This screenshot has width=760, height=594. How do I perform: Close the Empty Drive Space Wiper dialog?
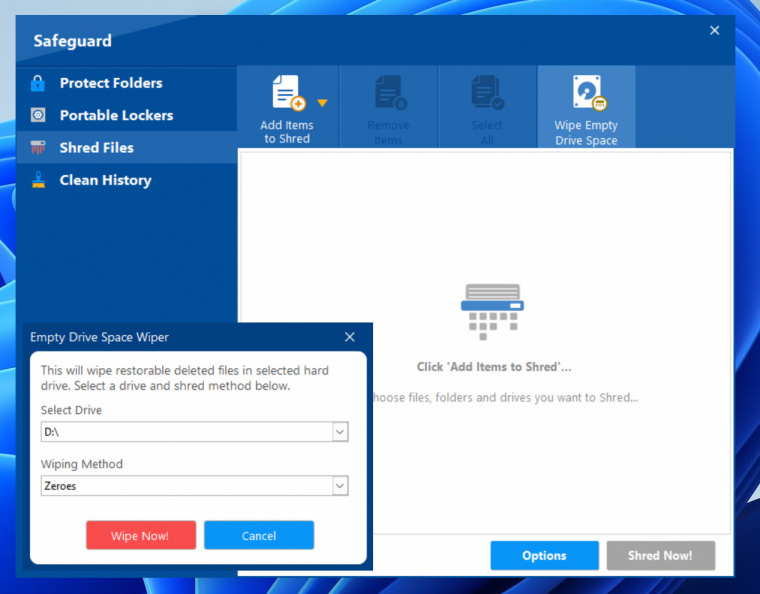(x=350, y=337)
